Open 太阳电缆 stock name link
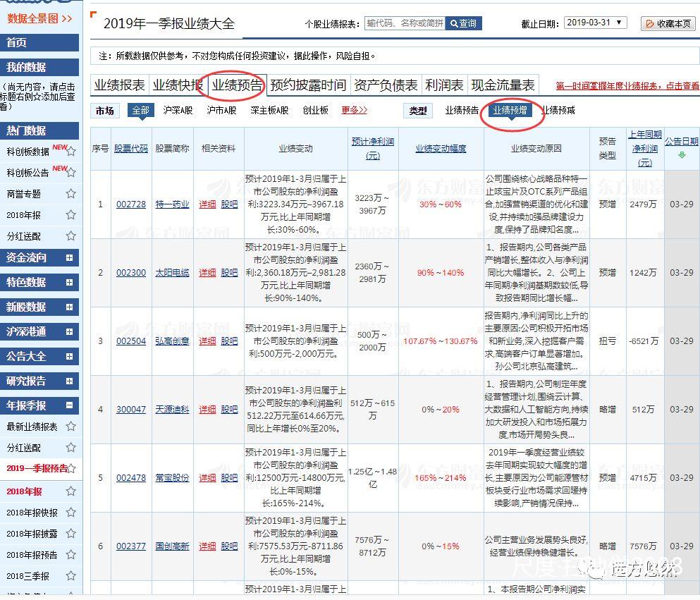 coord(172,272)
